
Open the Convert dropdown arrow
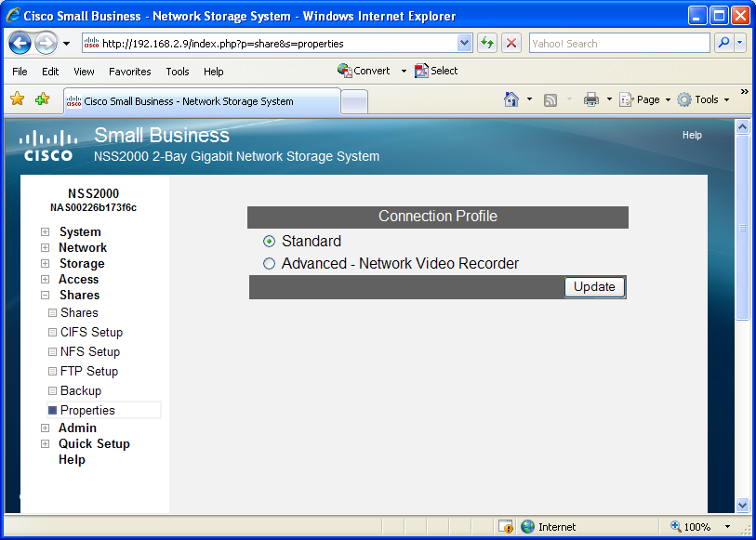coord(404,72)
